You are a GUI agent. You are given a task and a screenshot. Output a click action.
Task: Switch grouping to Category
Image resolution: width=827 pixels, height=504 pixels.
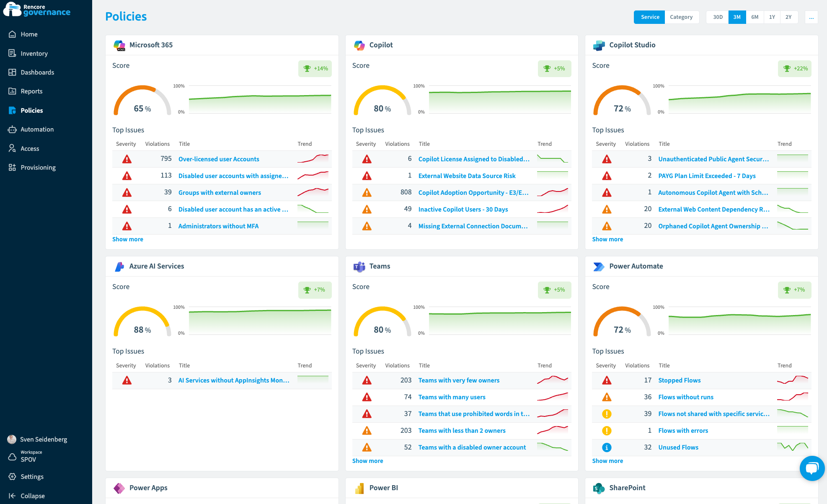pyautogui.click(x=682, y=17)
